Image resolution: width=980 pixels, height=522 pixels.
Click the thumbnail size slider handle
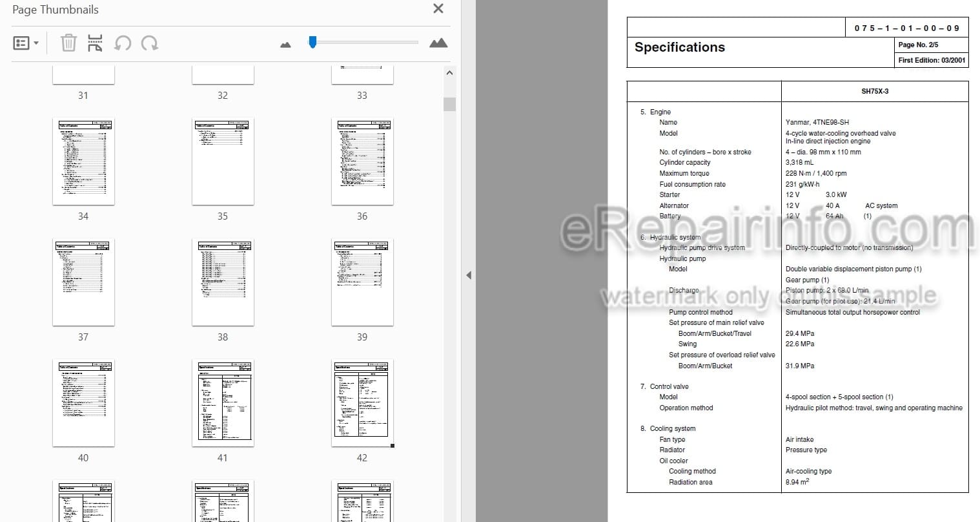(312, 42)
